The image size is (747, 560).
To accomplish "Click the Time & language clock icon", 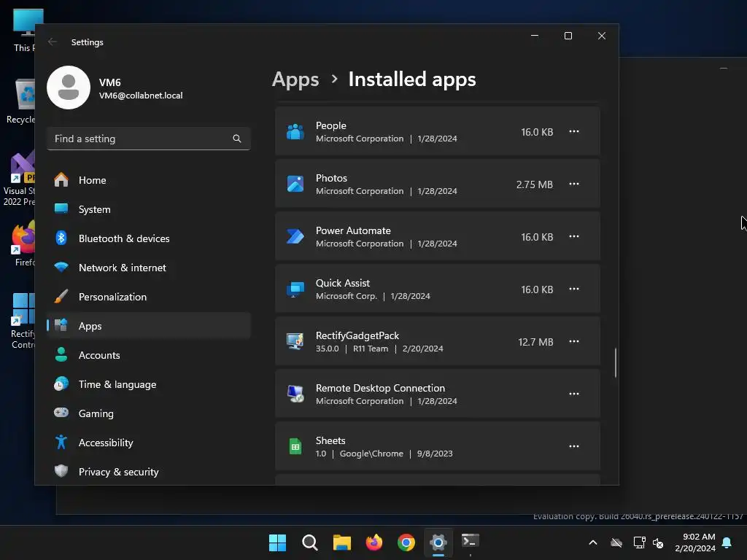I will point(61,384).
